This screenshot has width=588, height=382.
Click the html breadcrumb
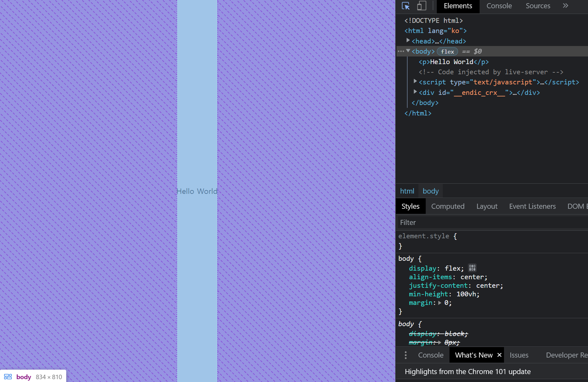coord(407,191)
